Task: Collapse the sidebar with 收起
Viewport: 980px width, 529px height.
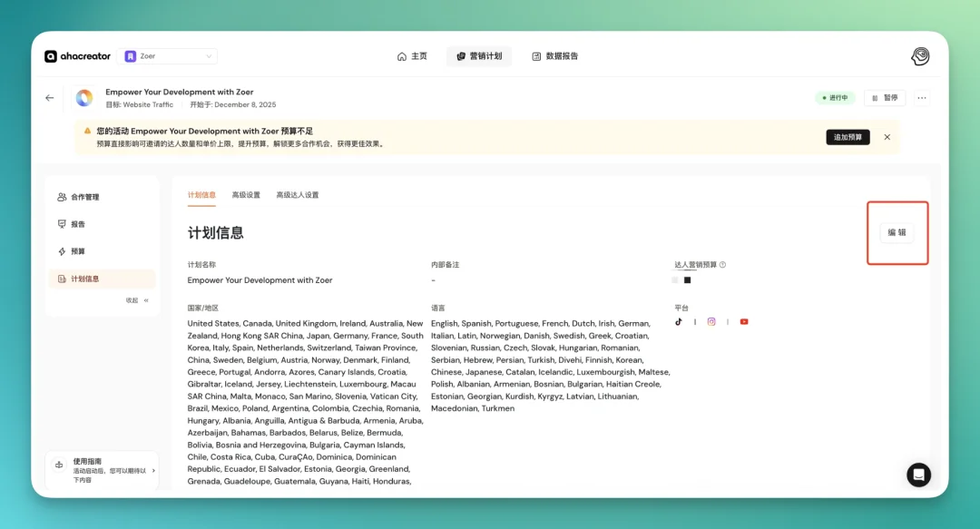Action: point(133,299)
